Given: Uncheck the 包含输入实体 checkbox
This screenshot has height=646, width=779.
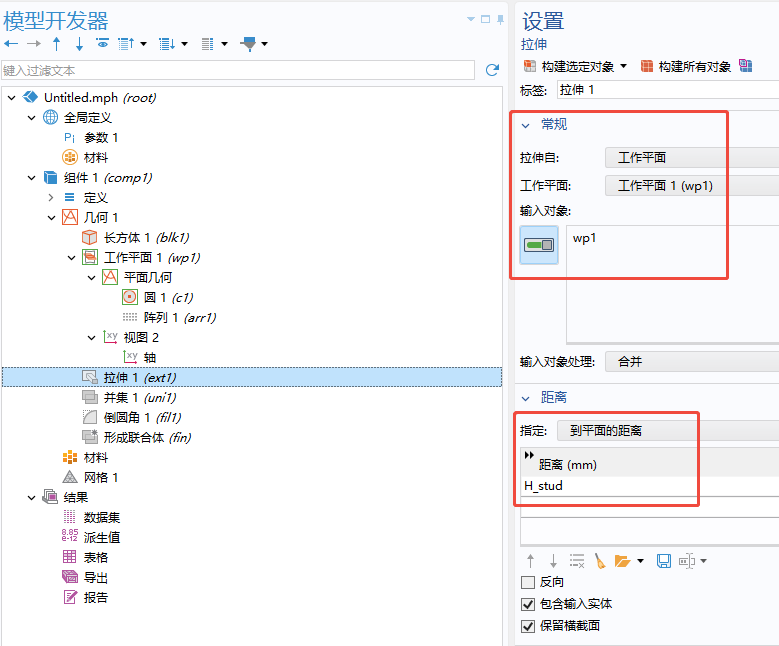Looking at the screenshot, I should click(x=528, y=604).
